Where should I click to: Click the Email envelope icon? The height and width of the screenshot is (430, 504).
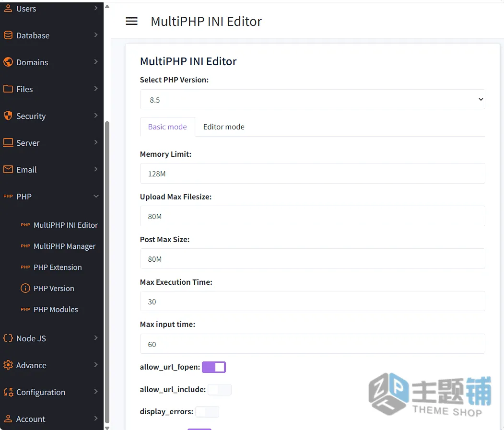click(x=8, y=169)
